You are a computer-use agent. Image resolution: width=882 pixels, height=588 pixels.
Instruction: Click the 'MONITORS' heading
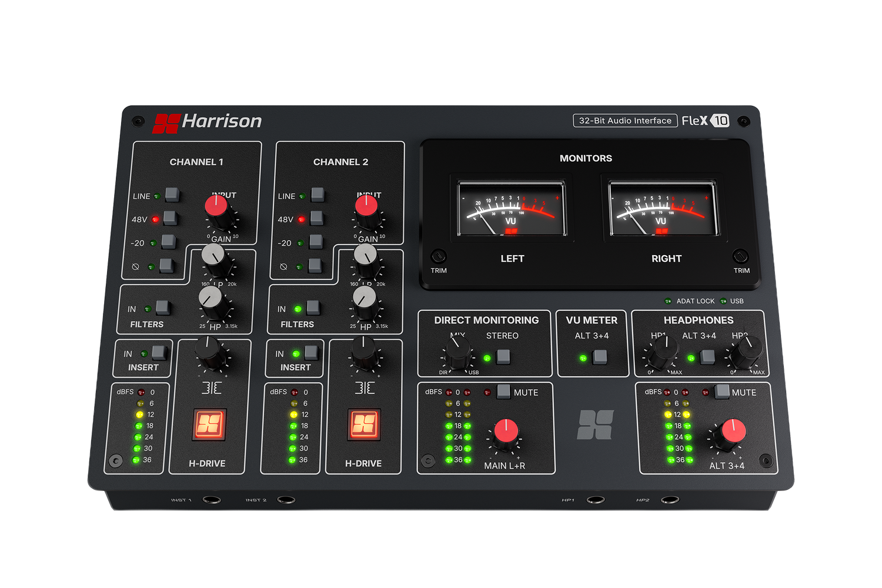tap(586, 158)
